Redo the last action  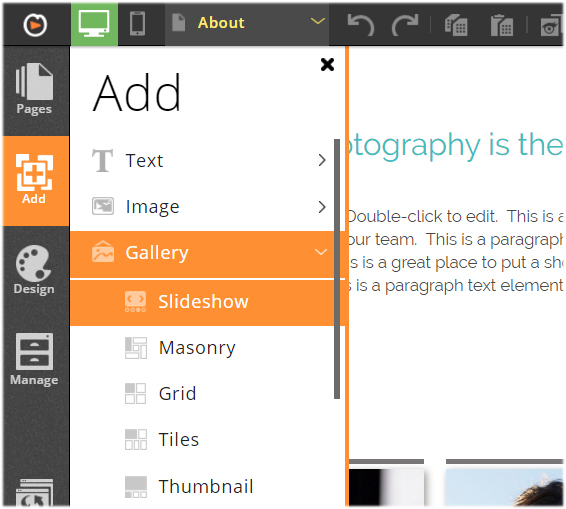click(x=405, y=25)
